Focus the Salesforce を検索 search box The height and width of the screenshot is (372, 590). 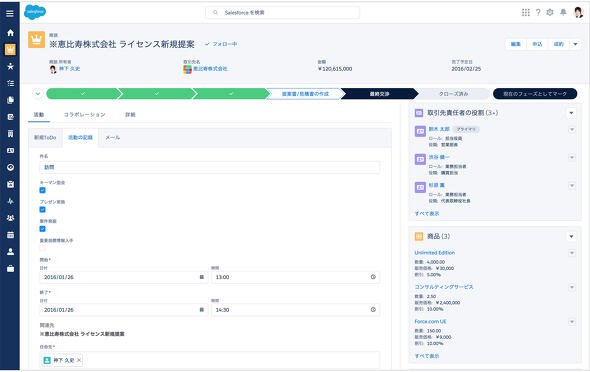(282, 12)
